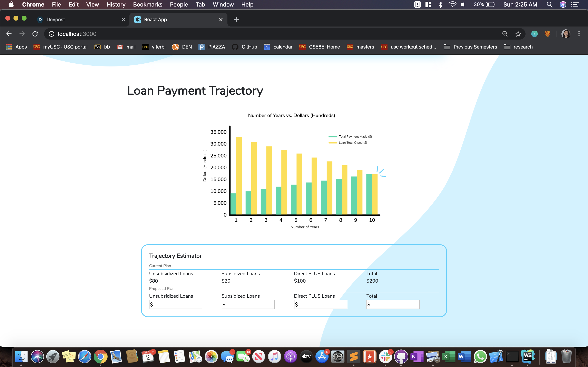Bookmark this page with star icon
Viewport: 588px width, 367px height.
click(x=518, y=34)
